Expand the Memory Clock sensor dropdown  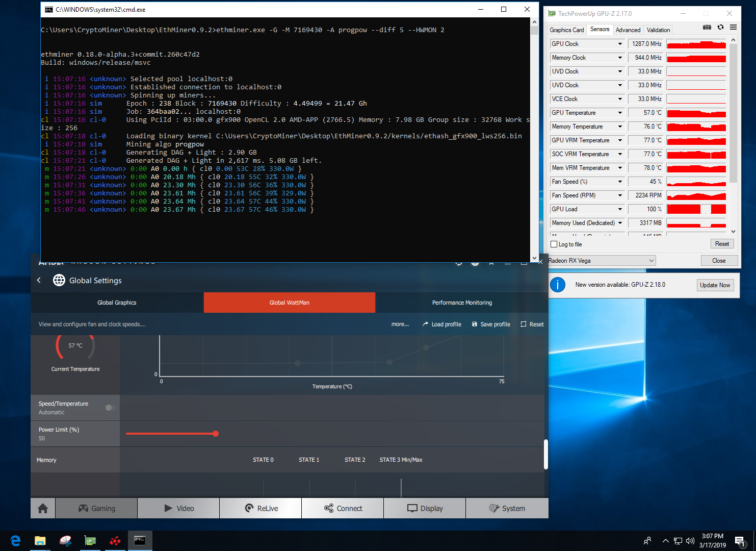click(620, 58)
